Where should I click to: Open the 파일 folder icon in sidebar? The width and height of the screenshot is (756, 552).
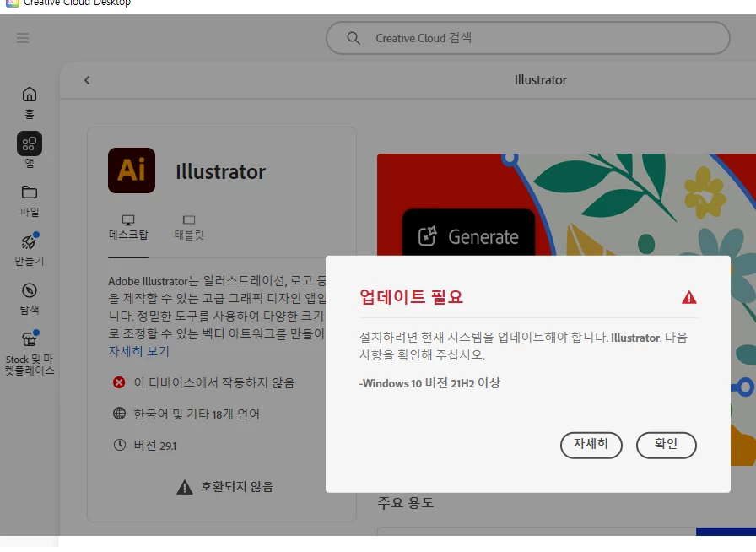[30, 192]
